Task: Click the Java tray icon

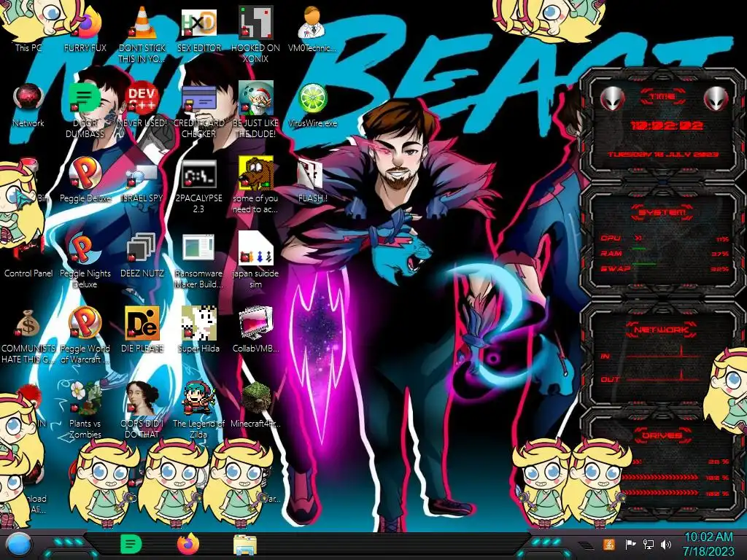Action: point(608,544)
